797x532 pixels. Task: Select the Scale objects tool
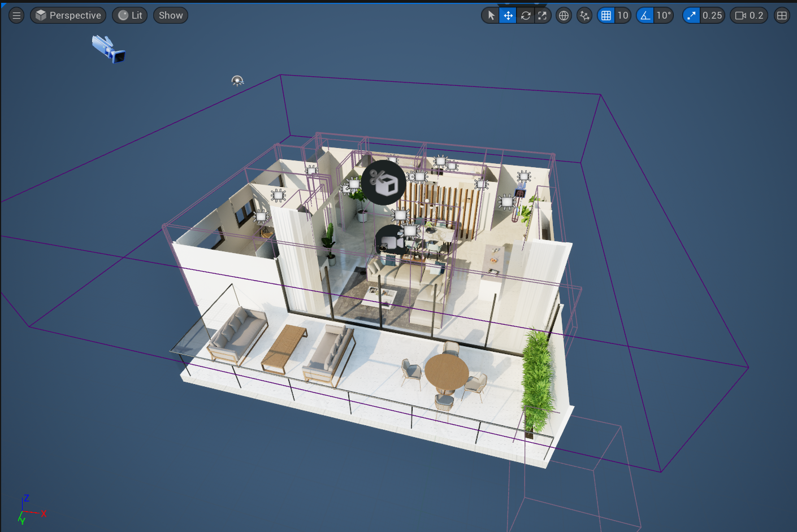tap(543, 15)
